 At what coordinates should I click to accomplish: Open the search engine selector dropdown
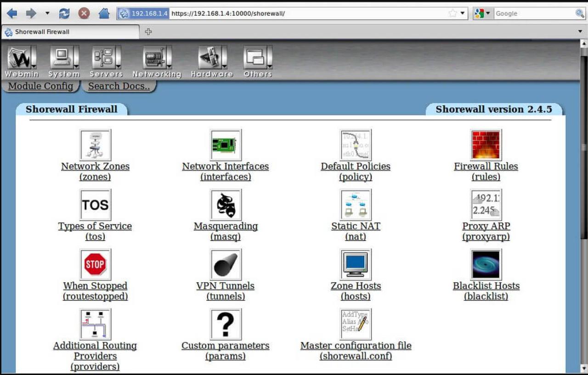click(483, 13)
